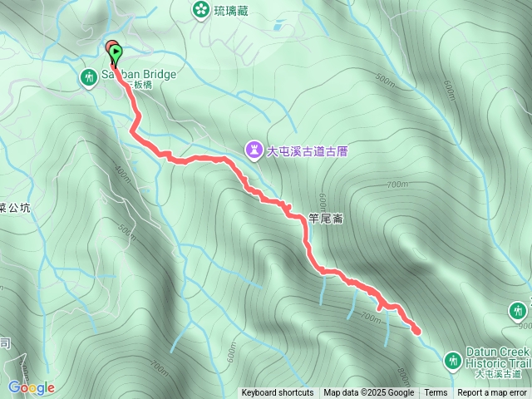Click the hiking pin at right edge
Screen dimensions: 532x399
[x=518, y=312]
